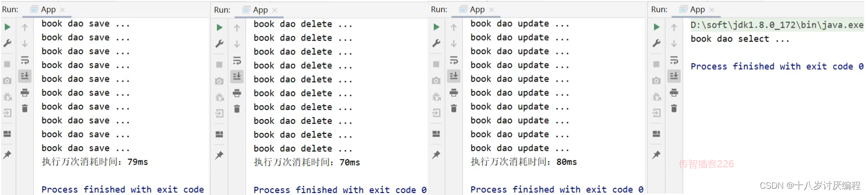Click up arrow in update output panel
Screen dimensions: 868x195
click(454, 27)
